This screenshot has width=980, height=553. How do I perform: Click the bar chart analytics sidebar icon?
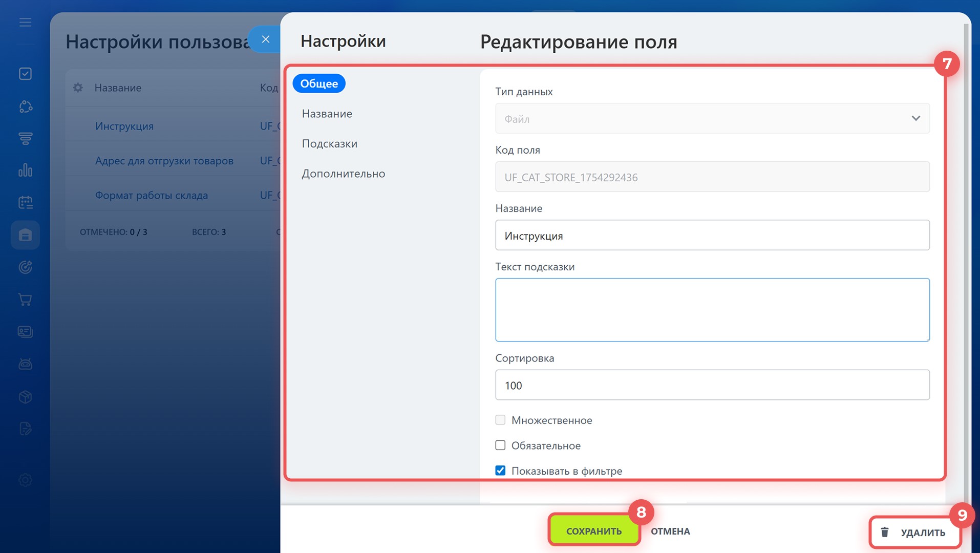(x=25, y=170)
